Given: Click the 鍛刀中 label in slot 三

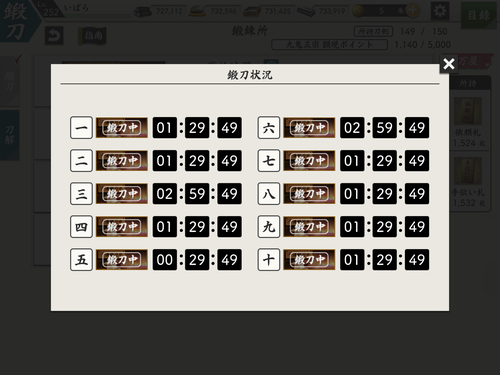Looking at the screenshot, I should coord(122,194).
